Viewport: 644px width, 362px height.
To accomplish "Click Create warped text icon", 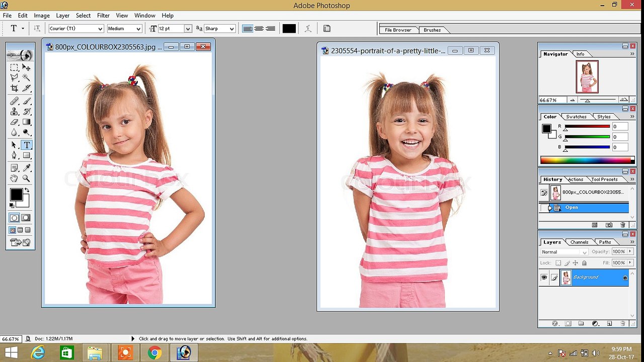I will (x=308, y=29).
